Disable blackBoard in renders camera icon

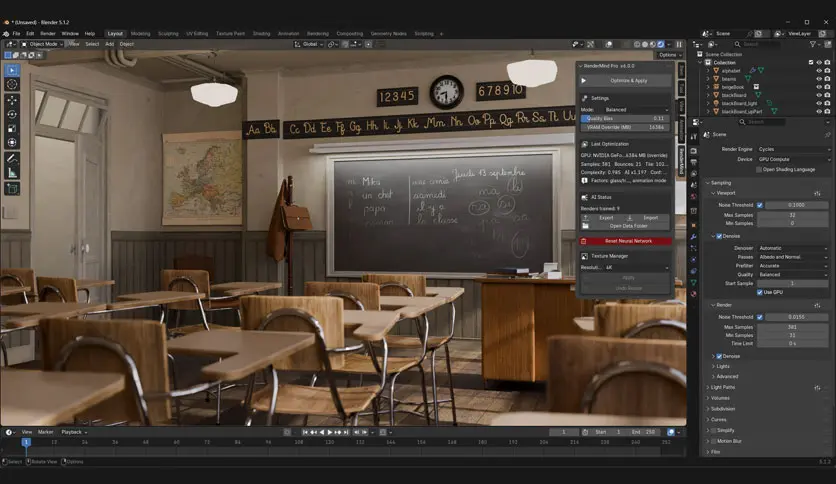pyautogui.click(x=827, y=95)
